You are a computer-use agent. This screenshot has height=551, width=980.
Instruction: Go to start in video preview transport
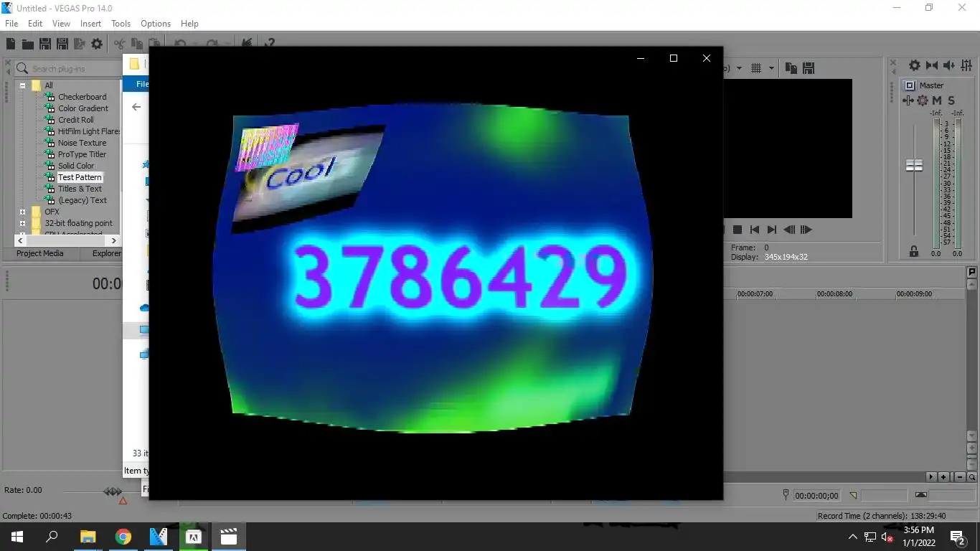[755, 230]
